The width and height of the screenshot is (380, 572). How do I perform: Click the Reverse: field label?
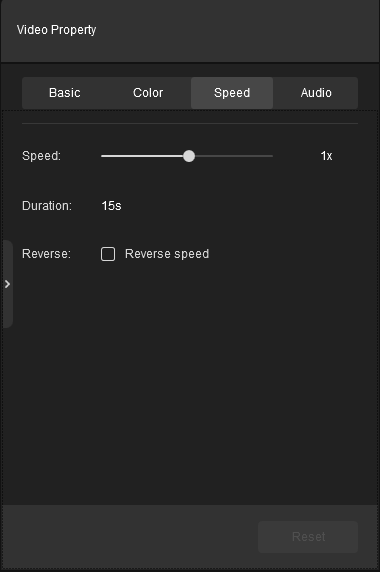[46, 254]
